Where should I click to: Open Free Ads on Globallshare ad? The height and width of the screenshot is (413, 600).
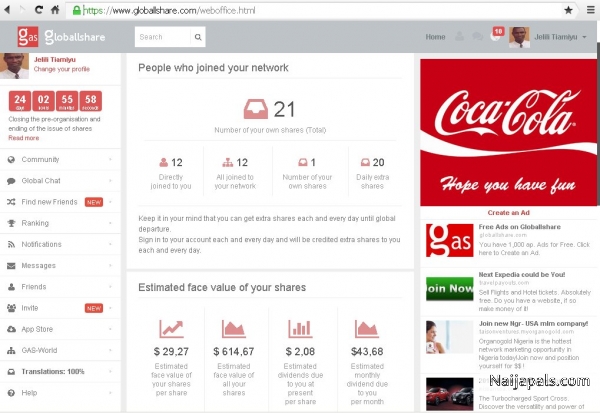tap(520, 227)
